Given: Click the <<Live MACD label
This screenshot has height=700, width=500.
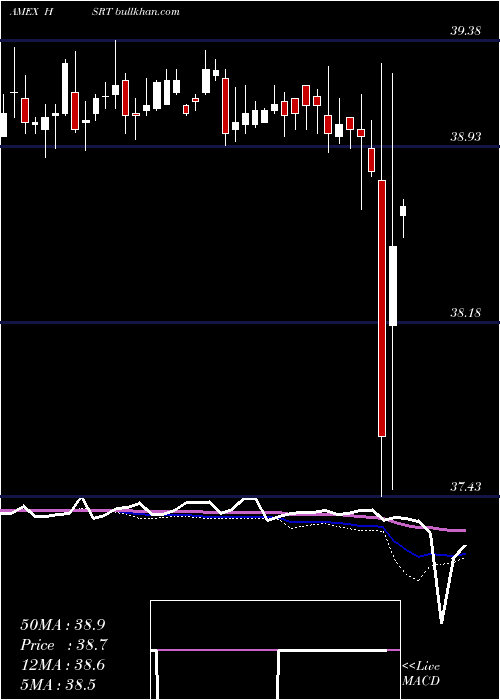Looking at the screenshot, I should click(x=421, y=674).
